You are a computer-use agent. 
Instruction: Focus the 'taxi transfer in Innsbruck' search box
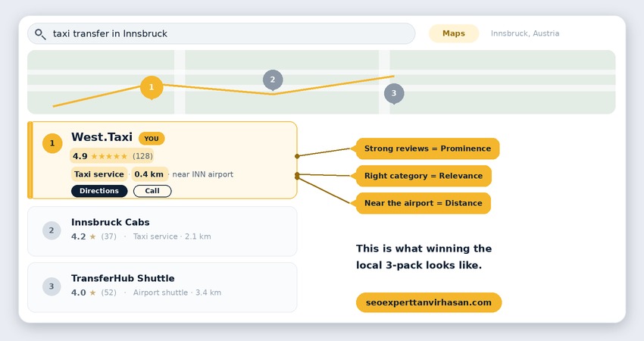[221, 33]
